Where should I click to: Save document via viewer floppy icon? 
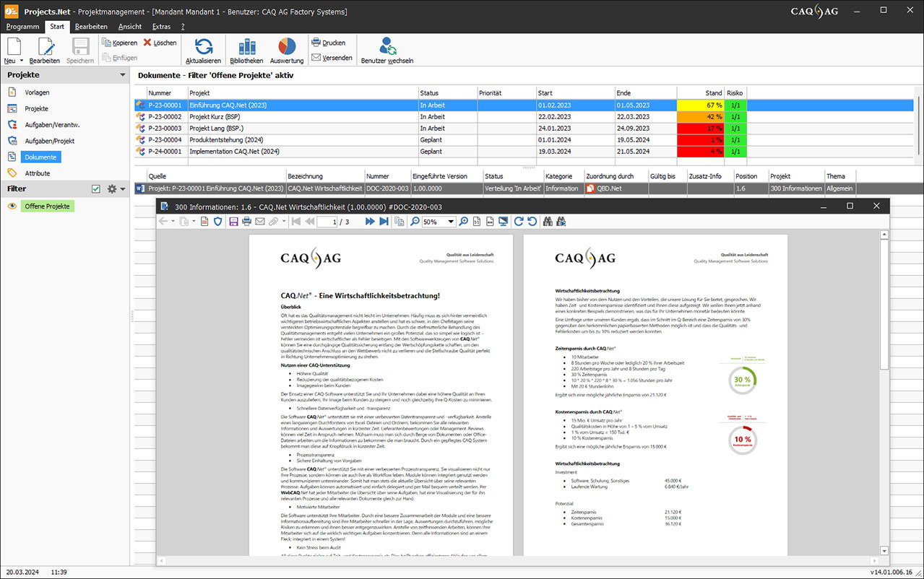pyautogui.click(x=233, y=222)
